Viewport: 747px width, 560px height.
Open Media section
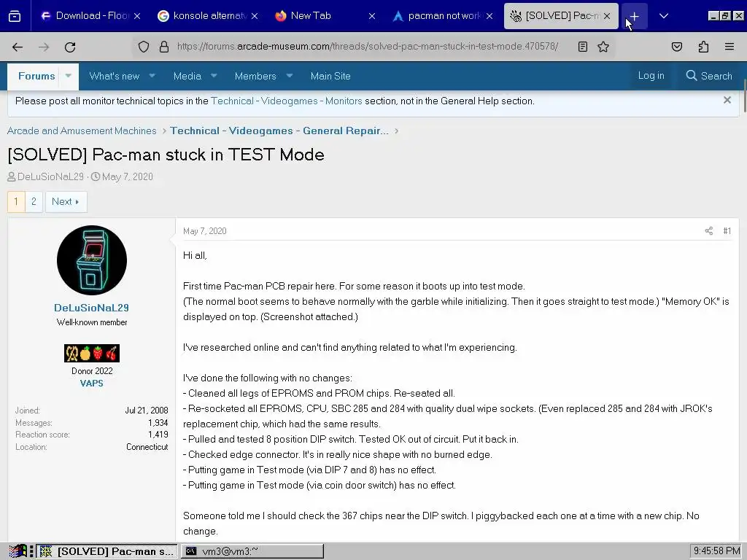point(187,76)
